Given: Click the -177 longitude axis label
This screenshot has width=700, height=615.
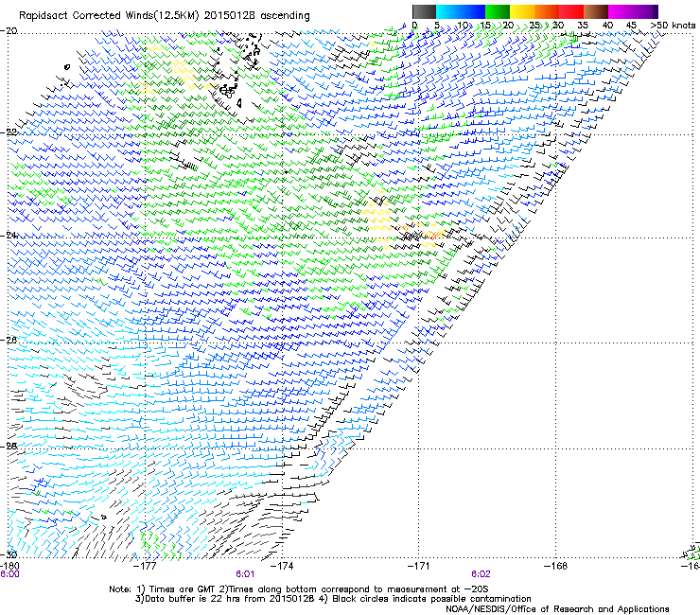Looking at the screenshot, I should 146,566.
